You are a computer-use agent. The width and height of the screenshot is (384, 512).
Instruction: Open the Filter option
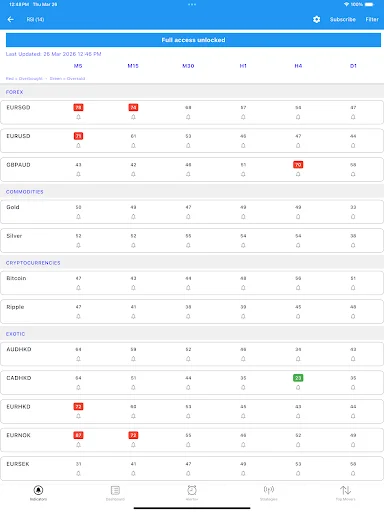[372, 19]
